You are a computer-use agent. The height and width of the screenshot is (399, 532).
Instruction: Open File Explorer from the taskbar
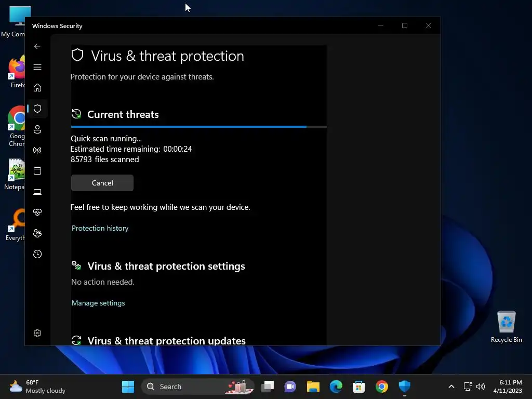coord(313,387)
